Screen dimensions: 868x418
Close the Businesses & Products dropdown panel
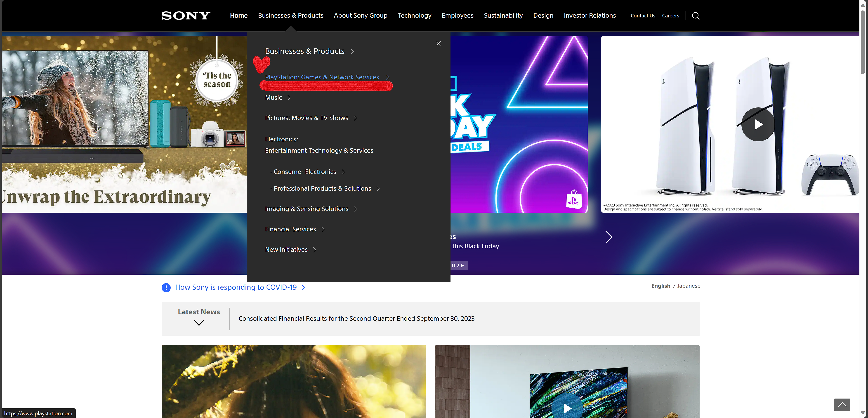[x=438, y=43]
